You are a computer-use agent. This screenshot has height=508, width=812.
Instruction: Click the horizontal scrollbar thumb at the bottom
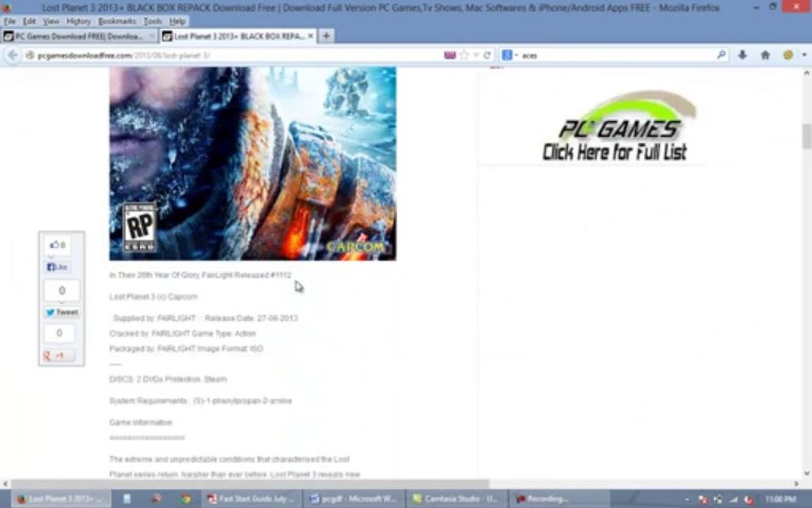(x=251, y=483)
